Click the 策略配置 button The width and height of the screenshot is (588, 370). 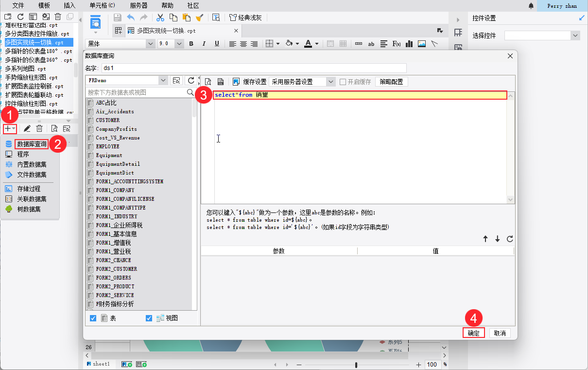click(x=392, y=82)
